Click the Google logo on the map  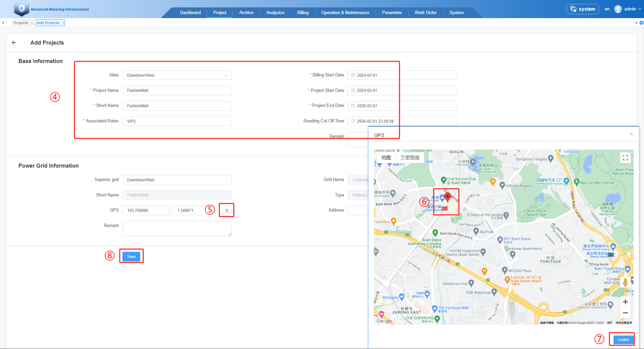(384, 321)
